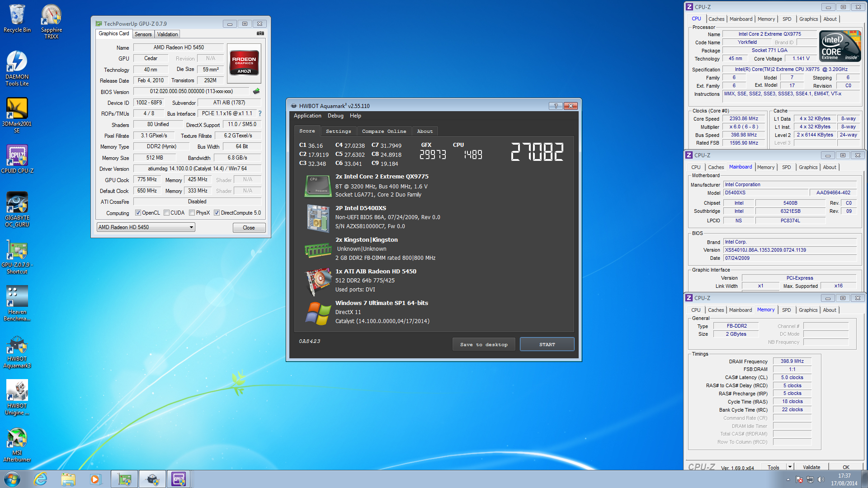Click the GPU-Z BIOS save chip icon
The height and width of the screenshot is (488, 868).
tap(256, 91)
